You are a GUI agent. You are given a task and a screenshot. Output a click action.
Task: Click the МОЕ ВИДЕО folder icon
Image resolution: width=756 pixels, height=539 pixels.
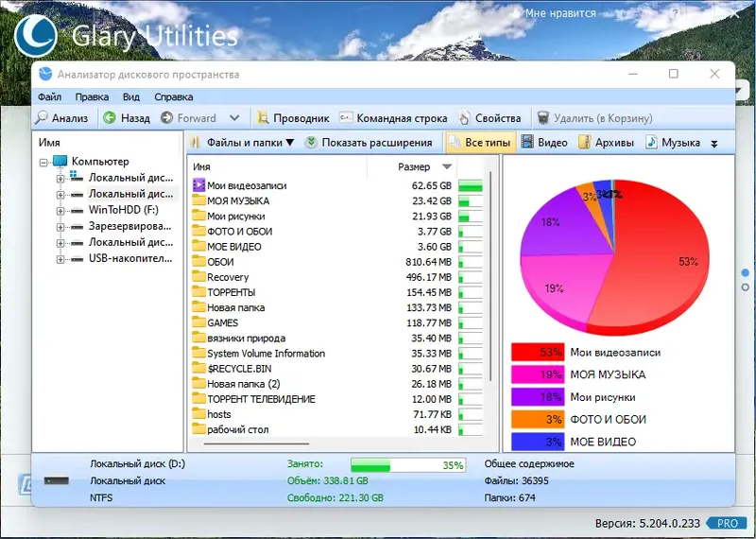pos(198,246)
